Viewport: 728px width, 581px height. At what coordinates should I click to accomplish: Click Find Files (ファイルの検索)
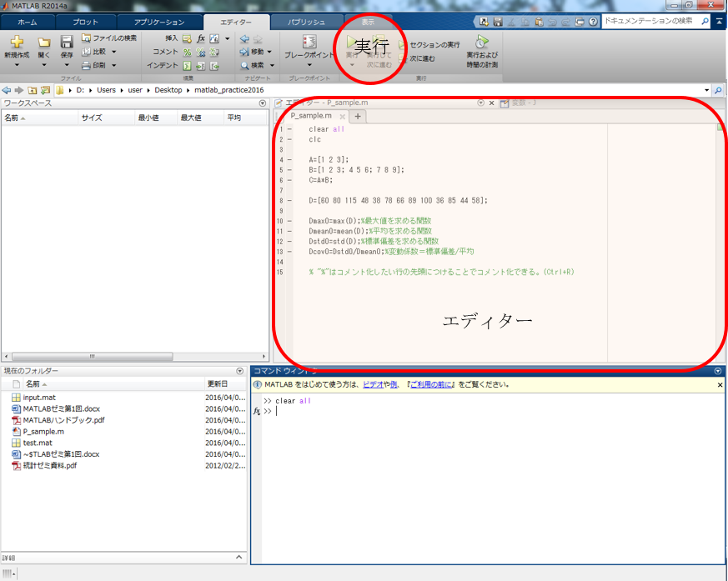click(109, 38)
